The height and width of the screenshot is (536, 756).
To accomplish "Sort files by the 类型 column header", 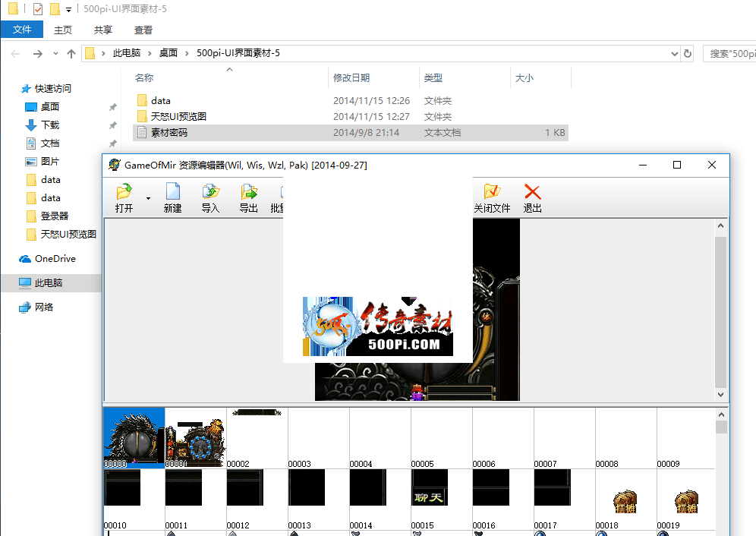I will click(465, 77).
